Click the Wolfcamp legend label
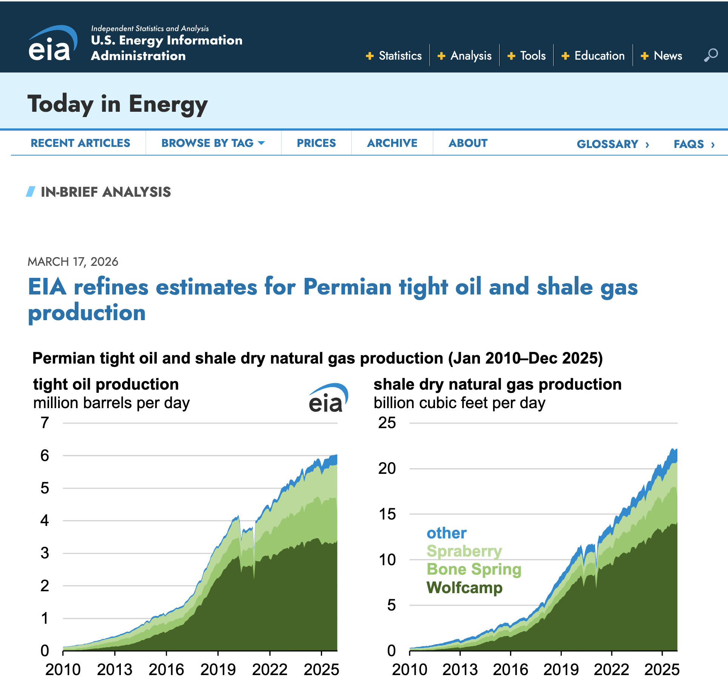 coord(464,588)
